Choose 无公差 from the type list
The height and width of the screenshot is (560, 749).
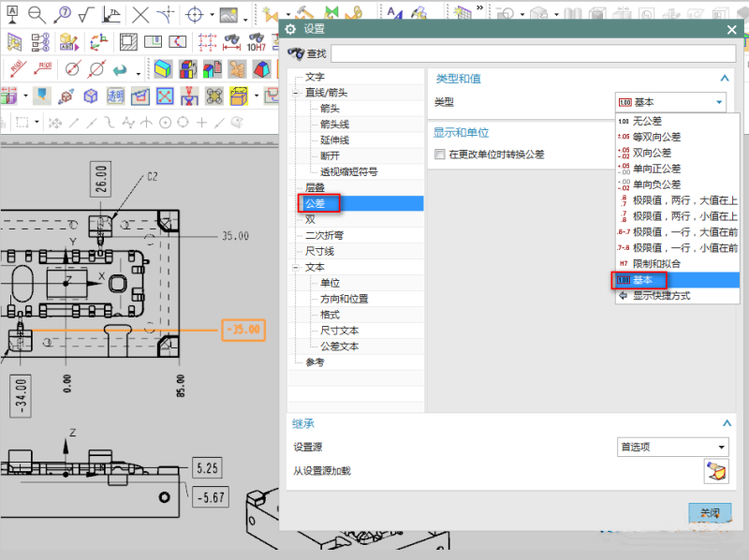(648, 121)
